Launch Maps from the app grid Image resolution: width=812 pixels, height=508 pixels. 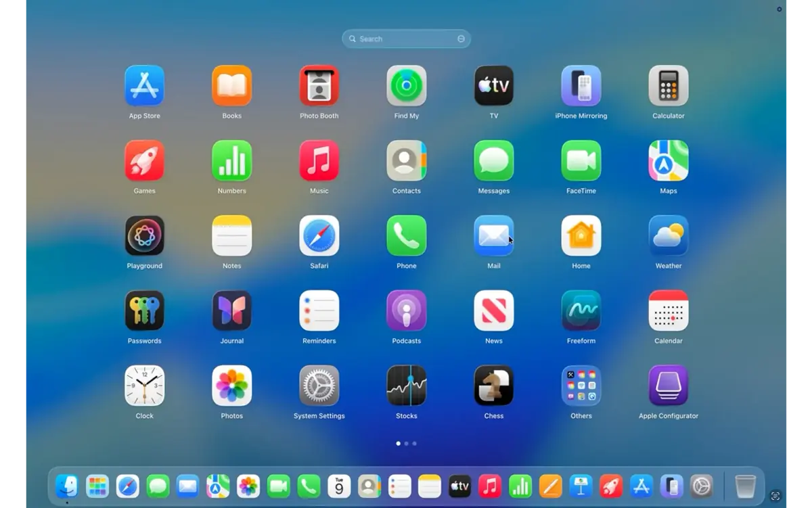pos(668,161)
